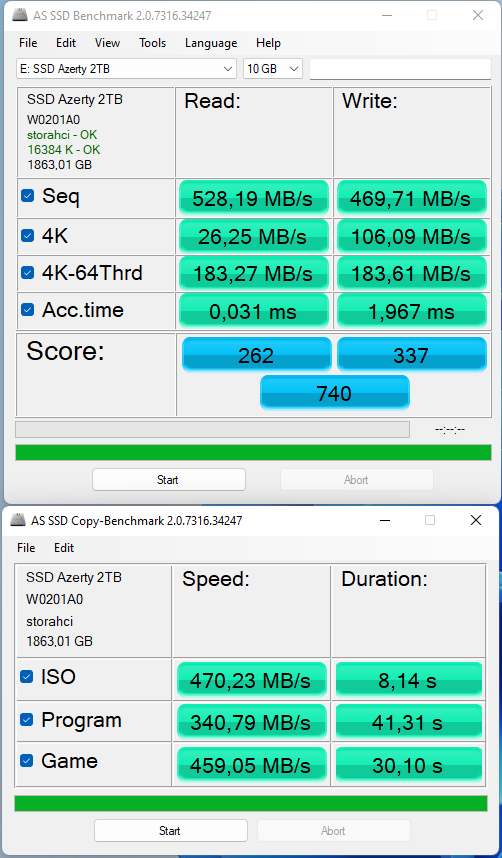Screen dimensions: 502x858
Task: Start the main SSD benchmark
Action: point(169,480)
